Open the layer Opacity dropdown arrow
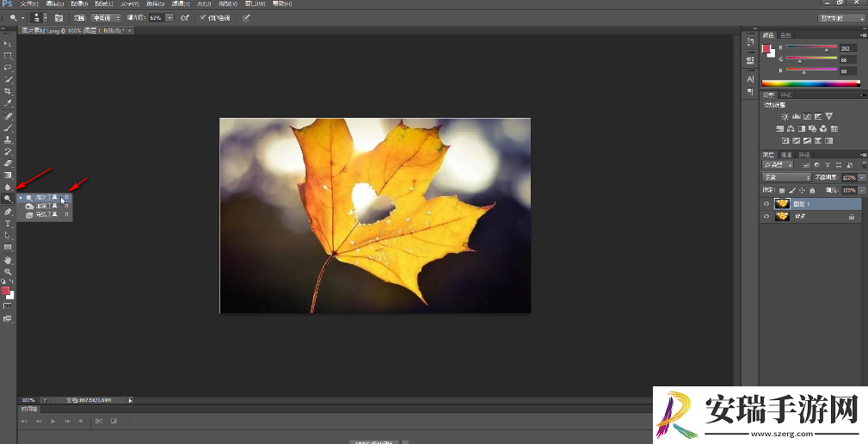The height and width of the screenshot is (444, 868). click(862, 178)
